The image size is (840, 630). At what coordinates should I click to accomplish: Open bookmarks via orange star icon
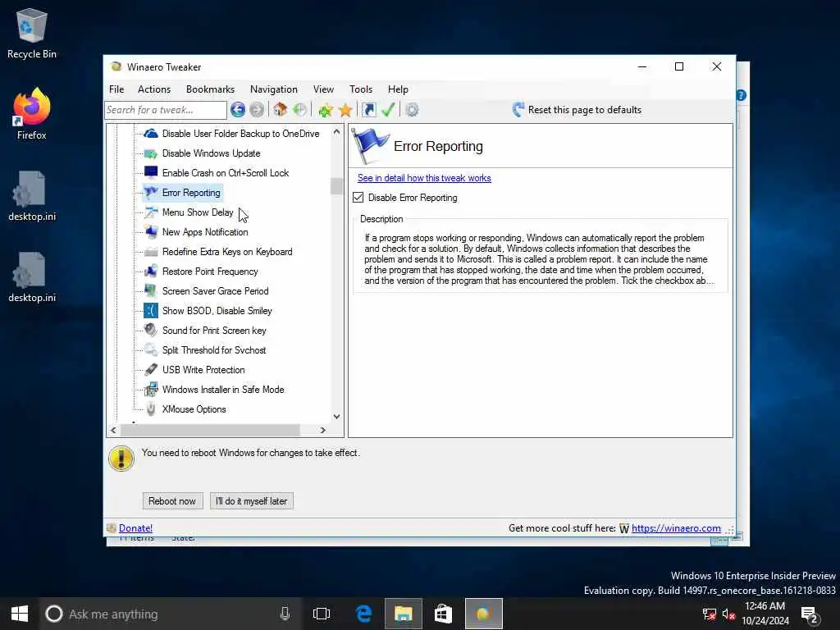[x=345, y=110]
